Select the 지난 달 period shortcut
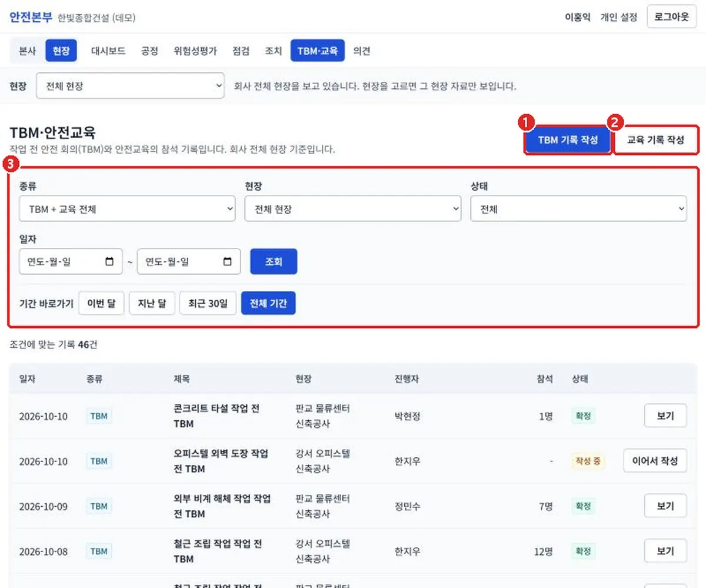The width and height of the screenshot is (706, 588). (152, 304)
